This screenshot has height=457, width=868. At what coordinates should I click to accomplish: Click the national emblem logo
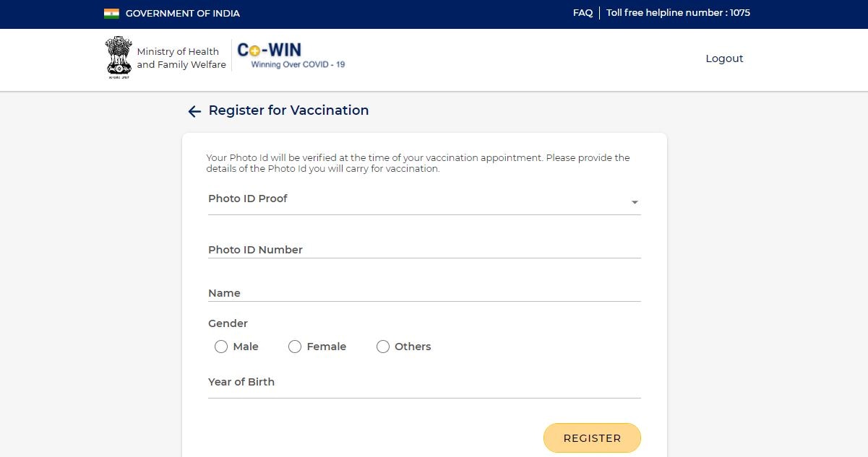pos(119,57)
